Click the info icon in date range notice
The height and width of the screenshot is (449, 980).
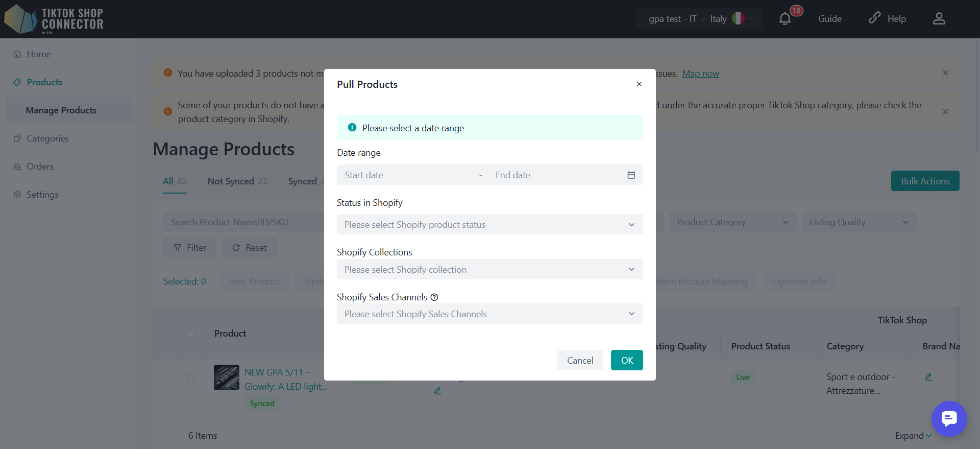pos(352,128)
